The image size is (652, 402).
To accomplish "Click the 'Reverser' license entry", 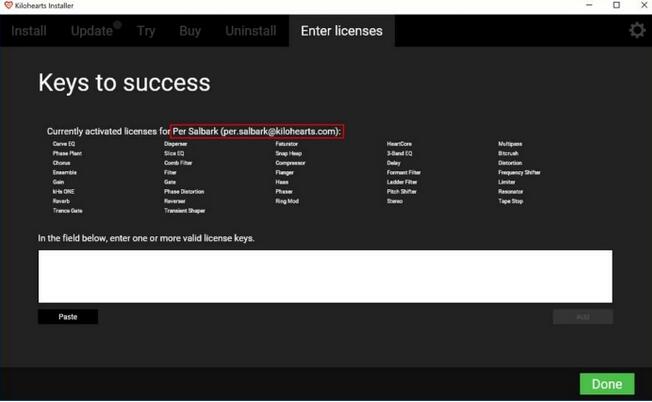I will pyautogui.click(x=175, y=201).
